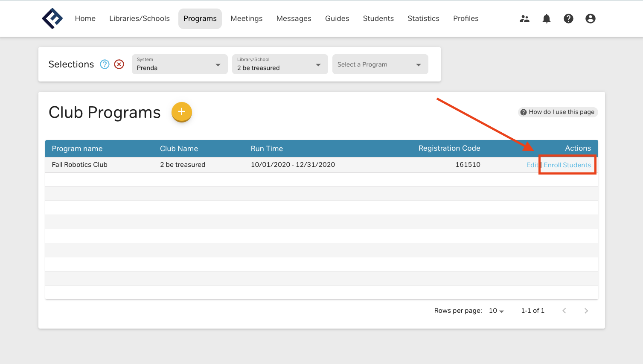Viewport: 643px width, 364px height.
Task: Open the Library/School dropdown
Action: pyautogui.click(x=280, y=64)
